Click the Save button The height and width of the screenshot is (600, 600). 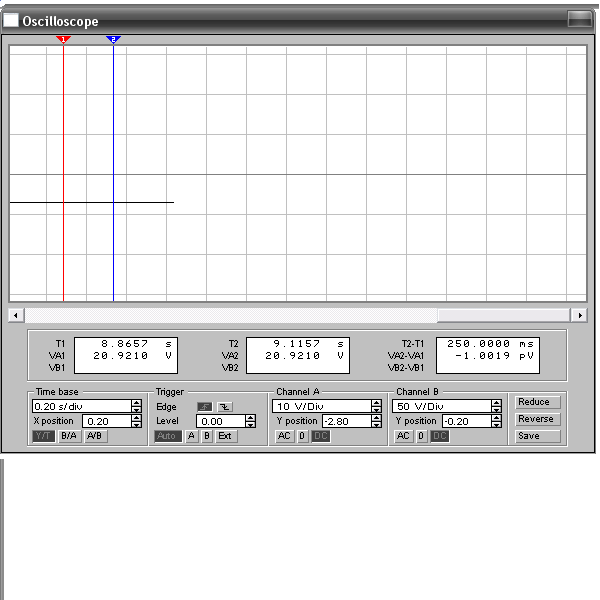click(x=538, y=436)
